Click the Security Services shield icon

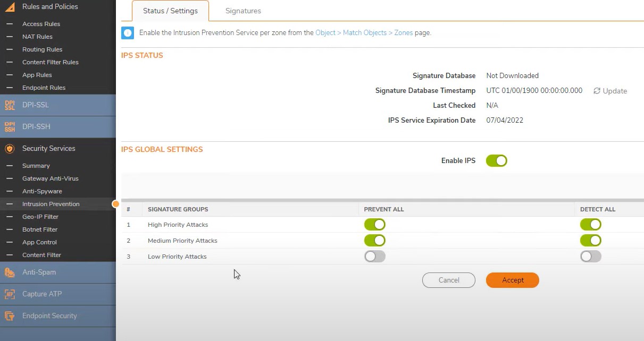[10, 149]
